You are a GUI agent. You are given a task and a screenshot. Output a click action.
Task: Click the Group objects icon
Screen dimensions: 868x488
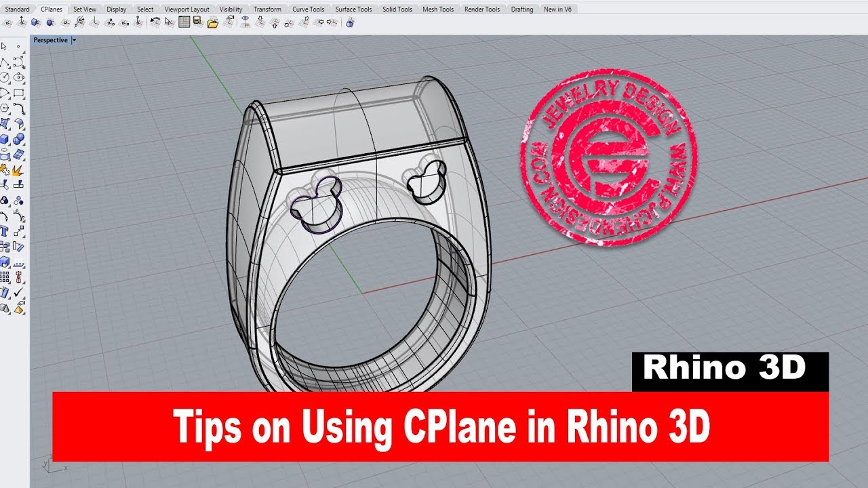pyautogui.click(x=5, y=200)
